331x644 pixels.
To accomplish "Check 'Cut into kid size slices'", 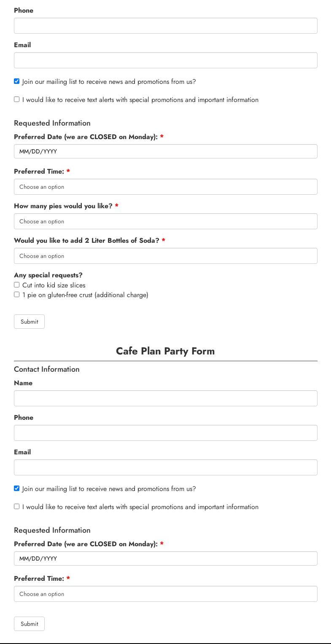I will [17, 285].
